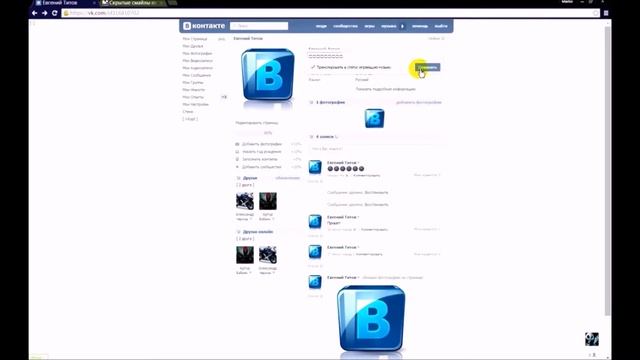
Task: Open Мои Ответы in left sidebar
Action: pyautogui.click(x=193, y=97)
